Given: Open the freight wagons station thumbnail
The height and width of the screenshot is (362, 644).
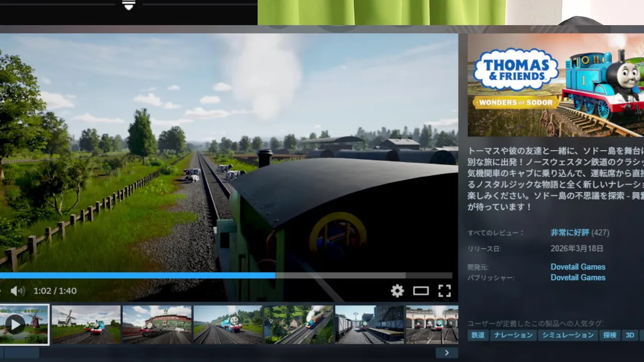Looking at the screenshot, I should coord(370,324).
